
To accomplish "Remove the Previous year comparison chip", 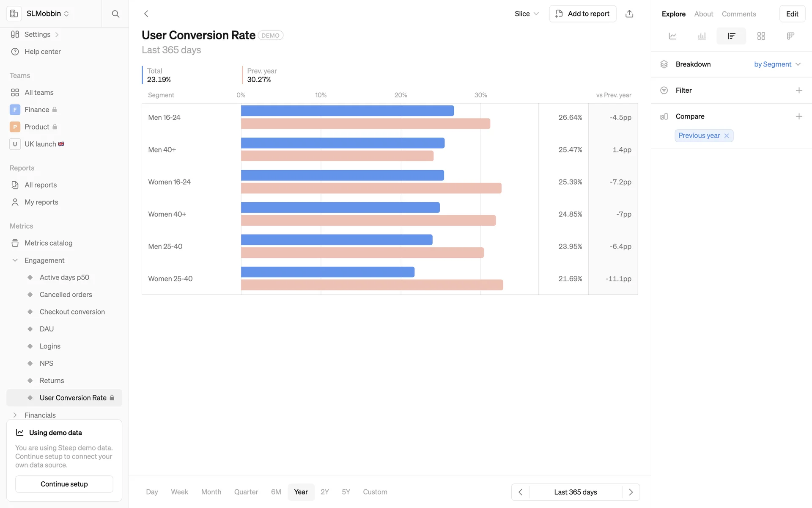I will point(727,136).
